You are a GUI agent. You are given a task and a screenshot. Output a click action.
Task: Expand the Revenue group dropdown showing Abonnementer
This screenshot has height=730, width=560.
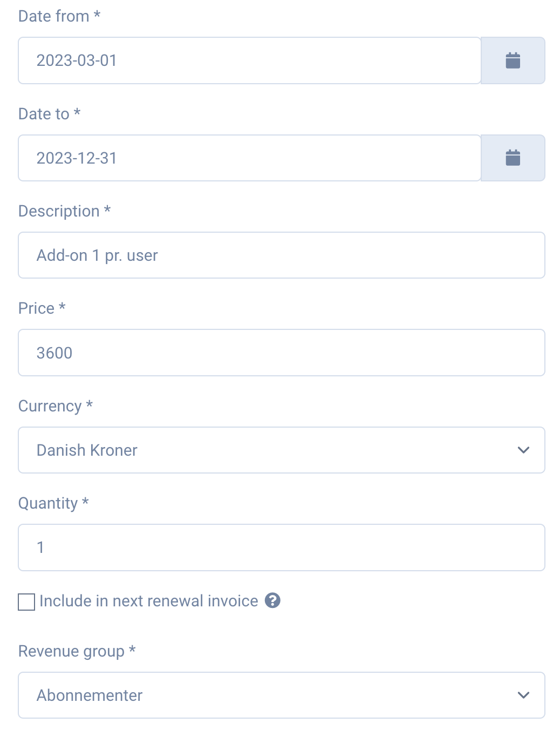pyautogui.click(x=282, y=695)
